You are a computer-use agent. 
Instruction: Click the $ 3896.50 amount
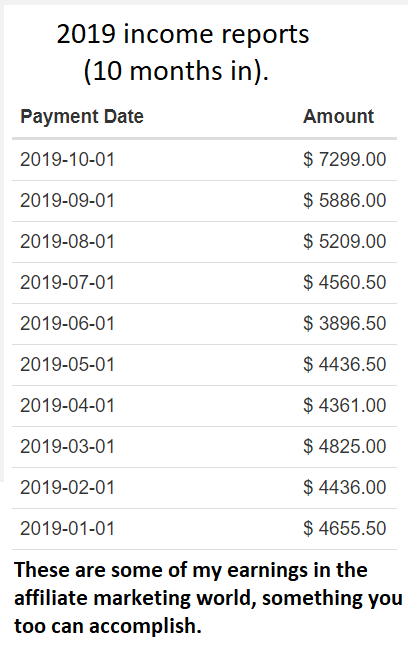click(345, 324)
